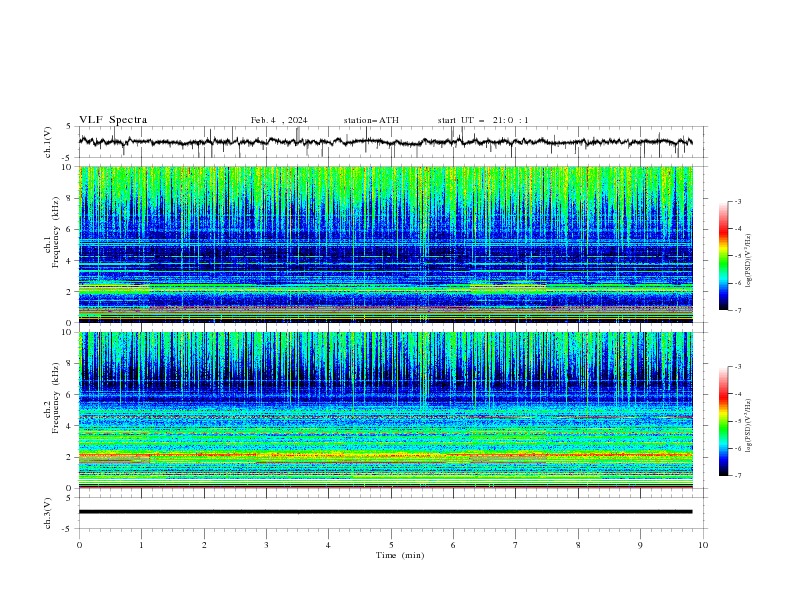The width and height of the screenshot is (792, 612).
Task: Click time axis tick label "7"
Action: (x=516, y=545)
